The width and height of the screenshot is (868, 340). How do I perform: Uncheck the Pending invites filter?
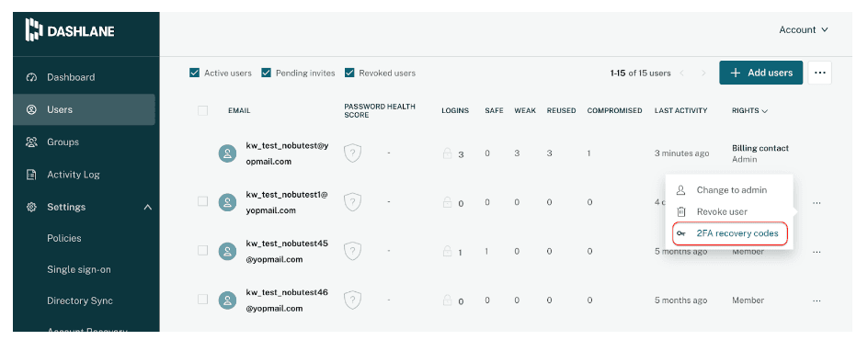tap(266, 73)
